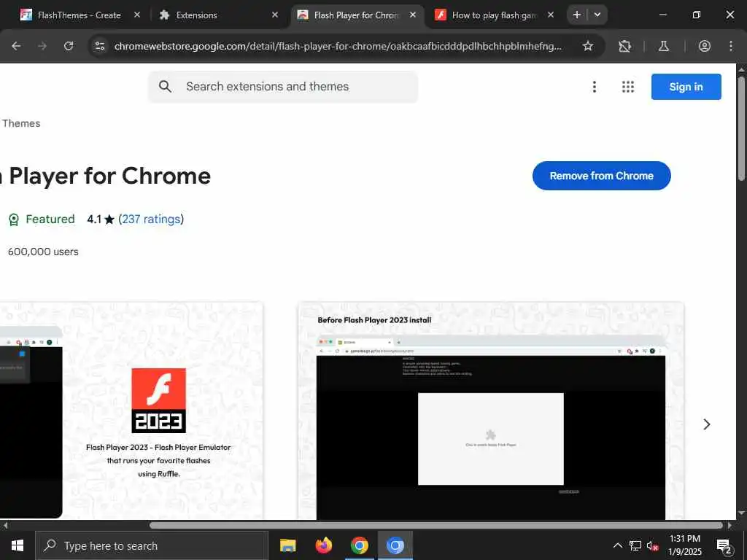Screen dimensions: 747x560
Task: Click the scroll left arrow at bottom
Action: tap(5, 525)
